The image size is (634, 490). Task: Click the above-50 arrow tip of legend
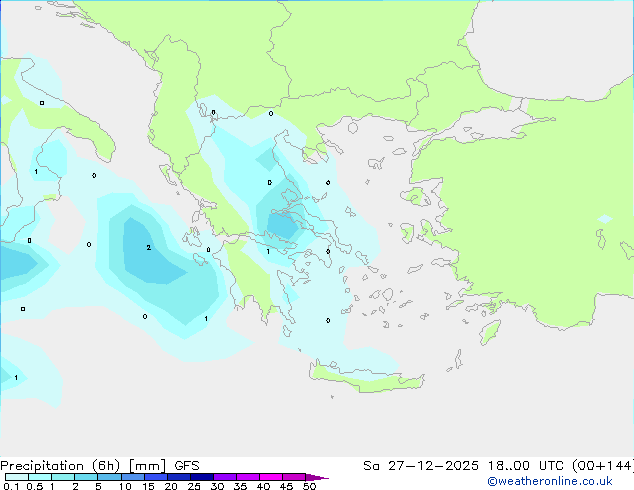[317, 477]
